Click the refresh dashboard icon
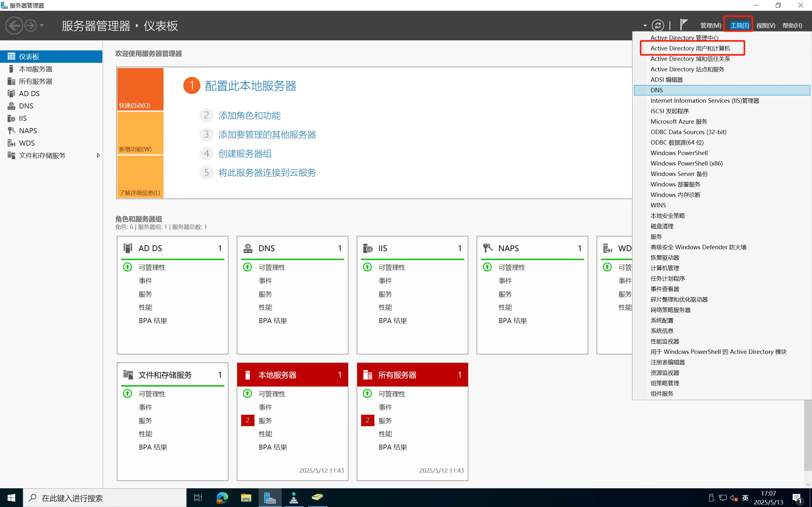This screenshot has height=507, width=812. click(658, 25)
